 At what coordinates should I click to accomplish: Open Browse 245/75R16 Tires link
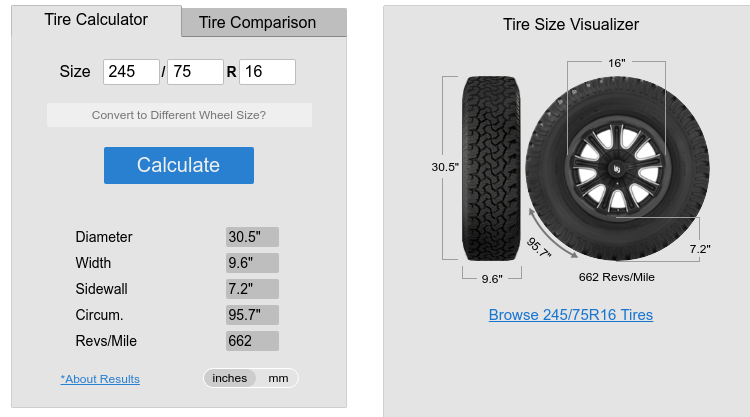pyautogui.click(x=571, y=315)
